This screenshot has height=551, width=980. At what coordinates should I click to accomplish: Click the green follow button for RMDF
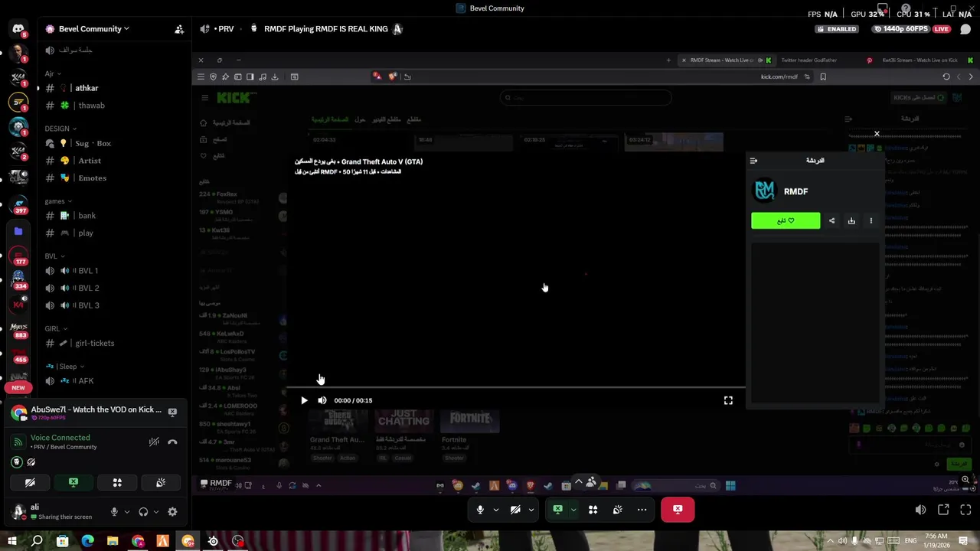[x=786, y=221]
